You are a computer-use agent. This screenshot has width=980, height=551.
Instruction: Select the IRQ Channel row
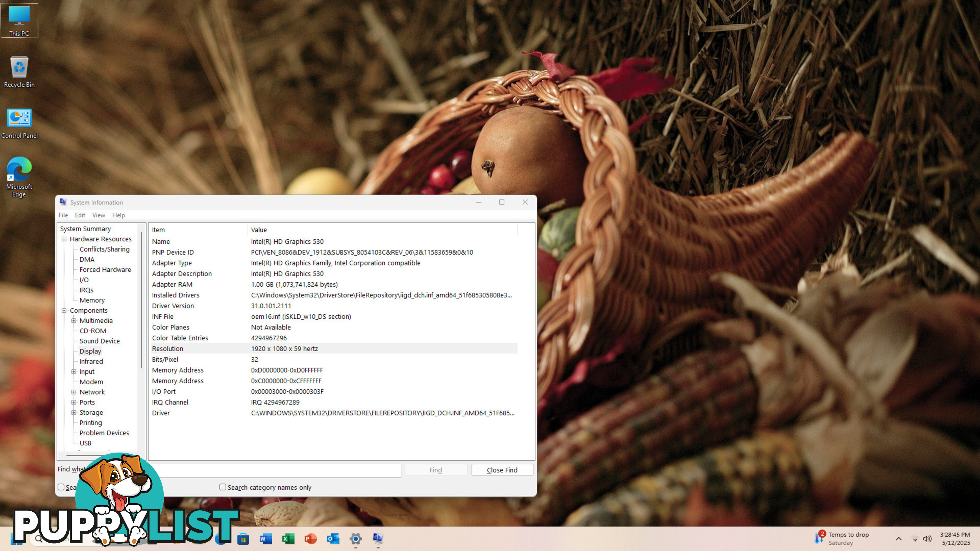click(334, 402)
